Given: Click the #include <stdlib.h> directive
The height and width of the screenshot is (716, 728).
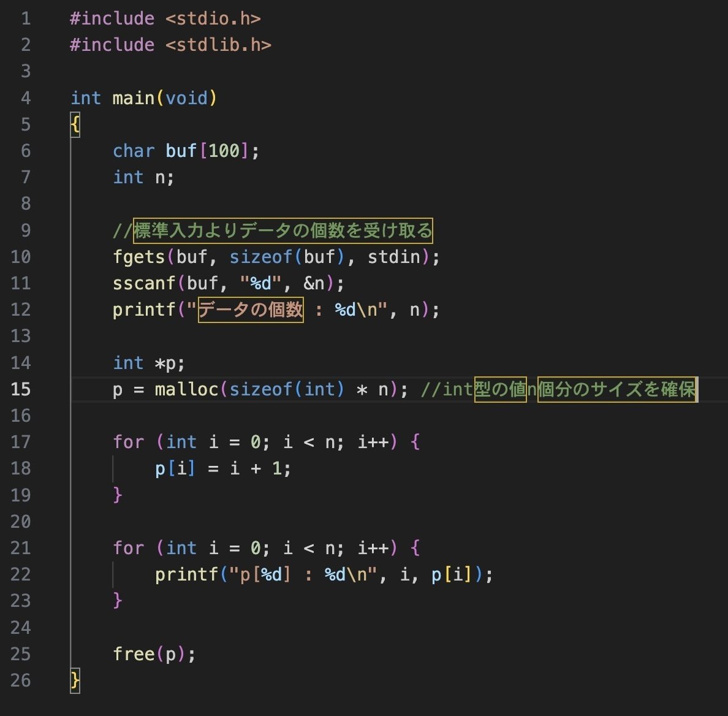Looking at the screenshot, I should [170, 44].
